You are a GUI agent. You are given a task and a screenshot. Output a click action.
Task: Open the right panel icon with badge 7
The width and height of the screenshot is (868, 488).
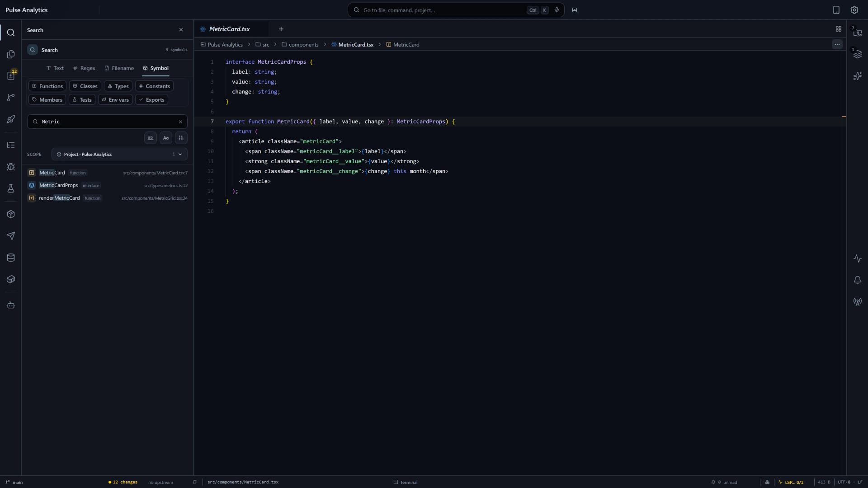pyautogui.click(x=858, y=33)
